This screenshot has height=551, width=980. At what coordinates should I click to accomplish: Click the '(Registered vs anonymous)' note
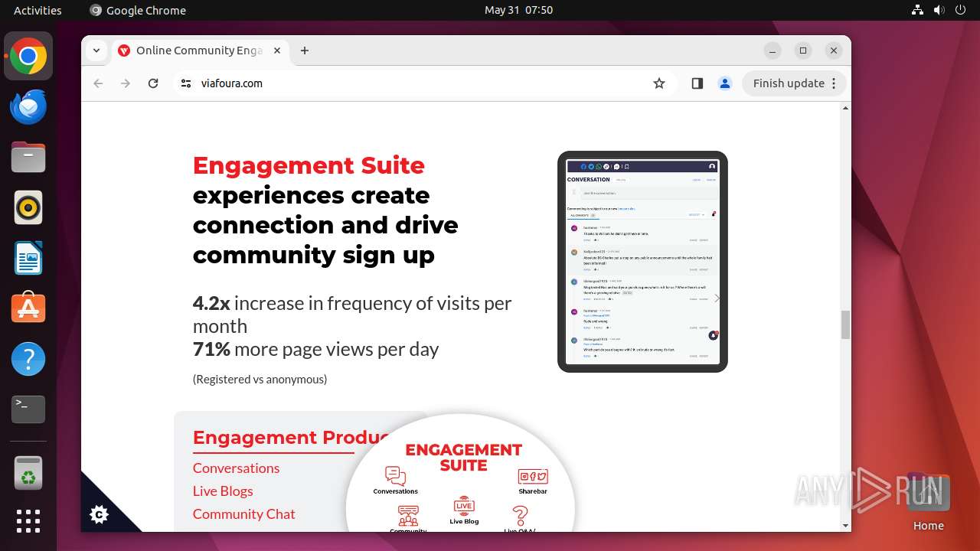pos(260,379)
